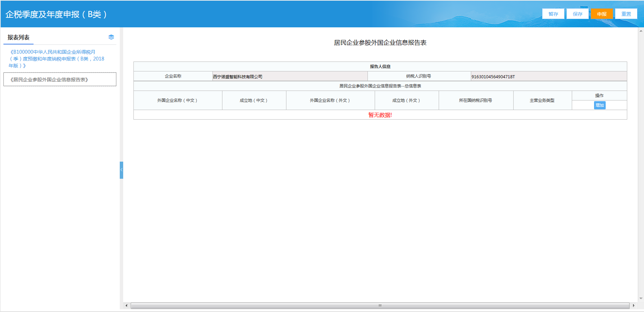
Task: Click the 居民企业参股外国企业信息报告表 page title
Action: click(x=381, y=43)
